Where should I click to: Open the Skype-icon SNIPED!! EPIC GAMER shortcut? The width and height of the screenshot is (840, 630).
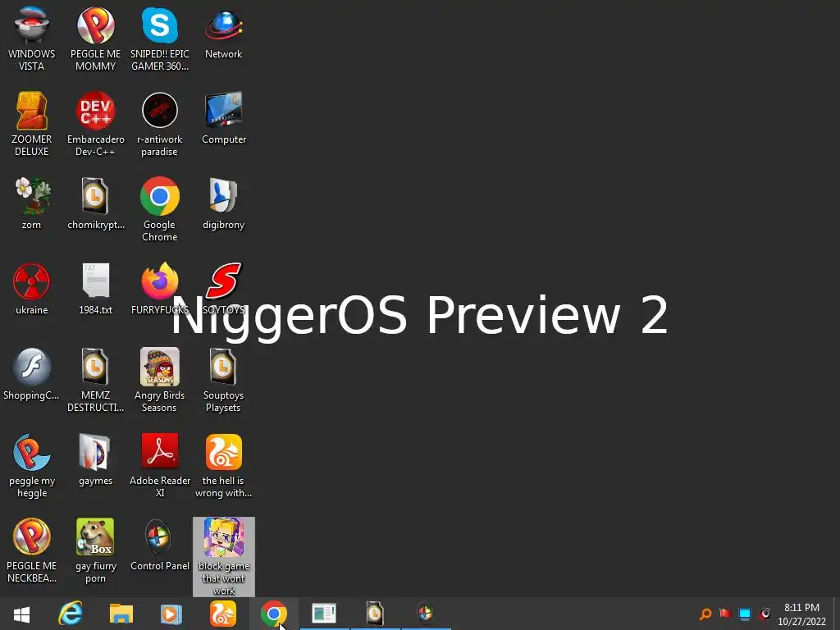(x=160, y=39)
